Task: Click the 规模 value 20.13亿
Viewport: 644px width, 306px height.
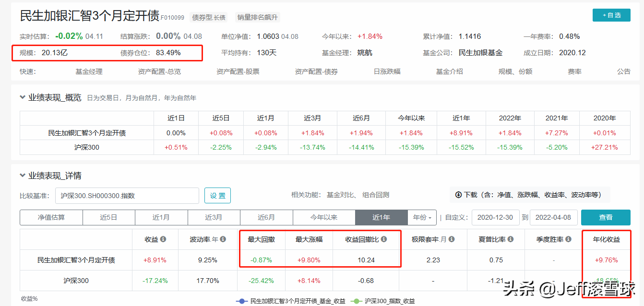Action: (x=55, y=53)
